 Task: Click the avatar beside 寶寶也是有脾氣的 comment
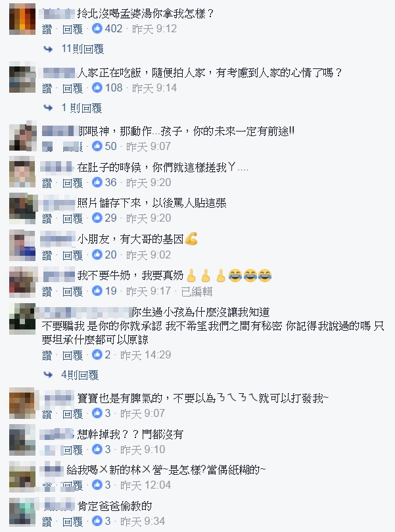coord(22,403)
